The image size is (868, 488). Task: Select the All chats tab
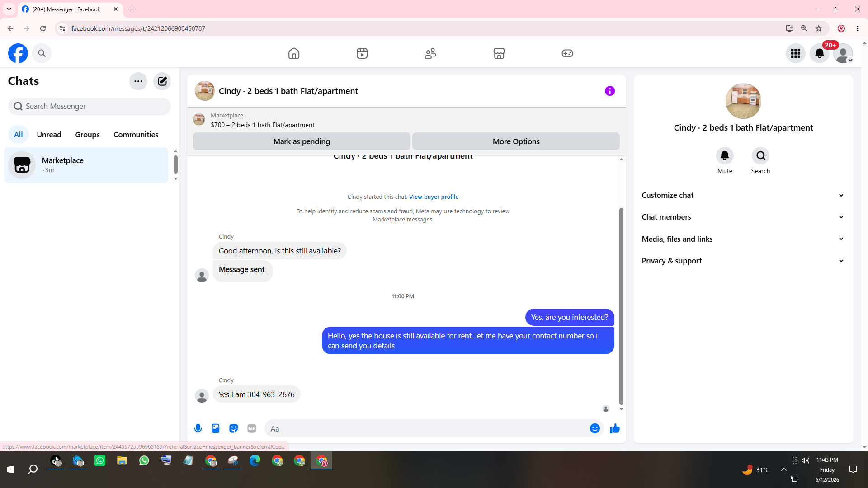point(18,135)
